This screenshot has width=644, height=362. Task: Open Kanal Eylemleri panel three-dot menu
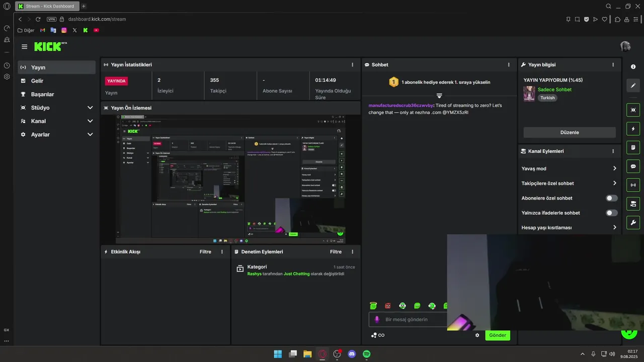(x=613, y=151)
